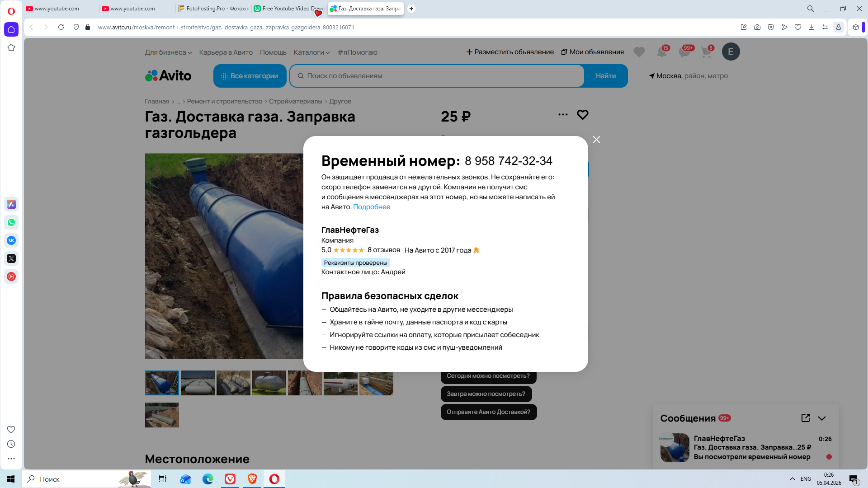This screenshot has height=488, width=868.
Task: Expand the 'Каталоги' dropdown menu
Action: (311, 52)
